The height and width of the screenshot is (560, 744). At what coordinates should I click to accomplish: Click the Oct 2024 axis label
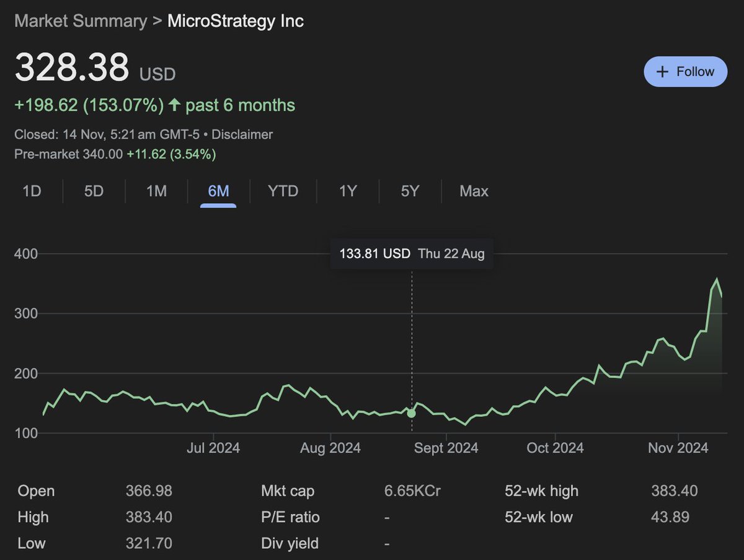pos(554,448)
